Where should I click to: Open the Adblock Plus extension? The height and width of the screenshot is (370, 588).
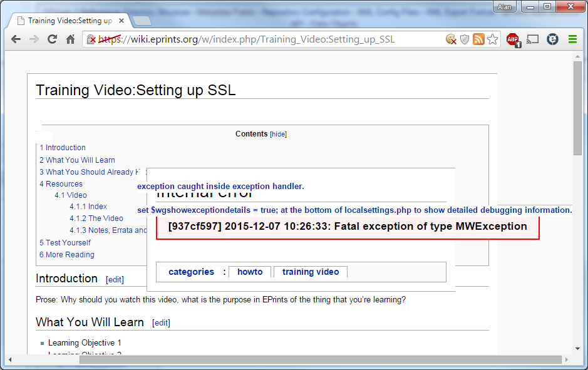[x=513, y=39]
